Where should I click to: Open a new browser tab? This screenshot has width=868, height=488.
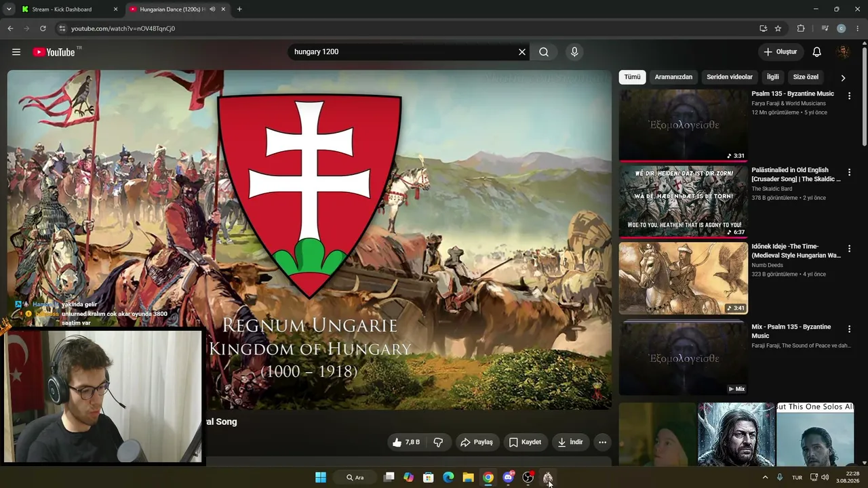(x=239, y=9)
